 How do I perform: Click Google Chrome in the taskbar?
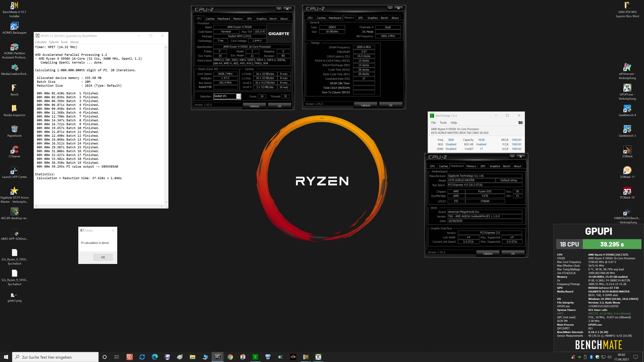[x=230, y=357]
